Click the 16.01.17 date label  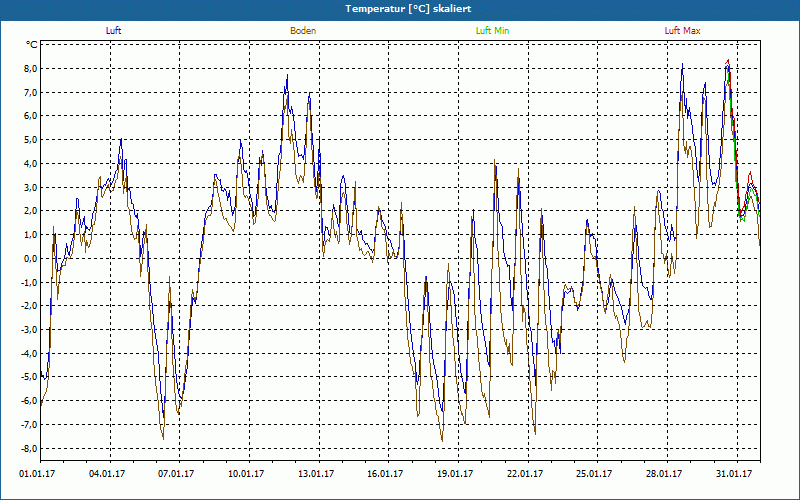385,474
